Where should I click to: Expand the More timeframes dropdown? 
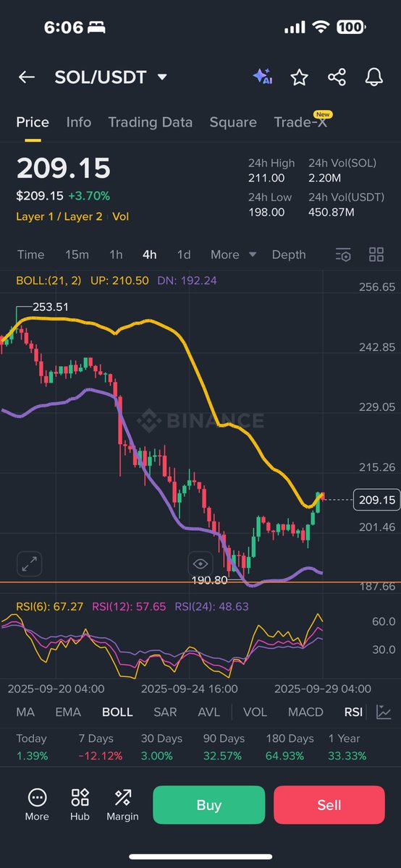click(x=234, y=255)
